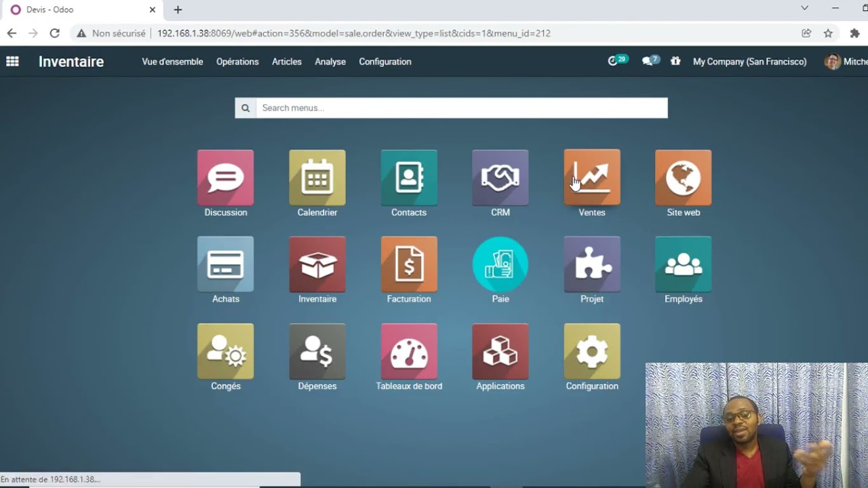868x488 pixels.
Task: Open the Inventaire app icon
Action: tap(317, 264)
